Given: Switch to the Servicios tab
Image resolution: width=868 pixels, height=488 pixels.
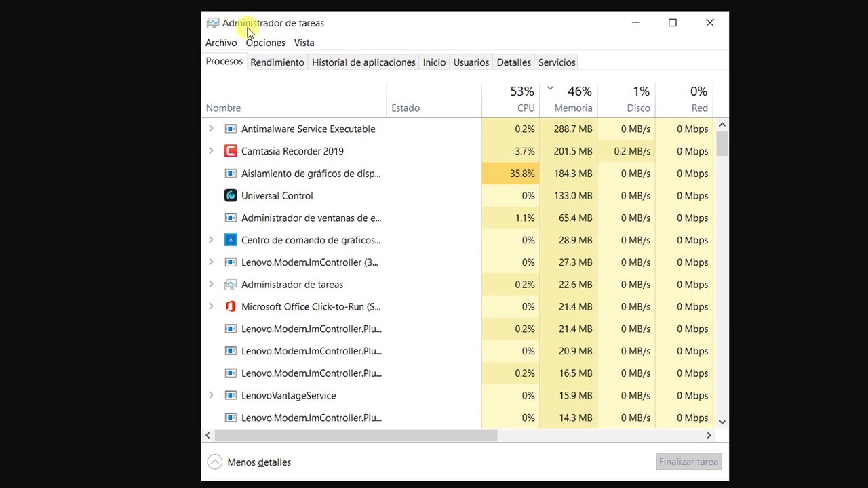Looking at the screenshot, I should pos(557,62).
